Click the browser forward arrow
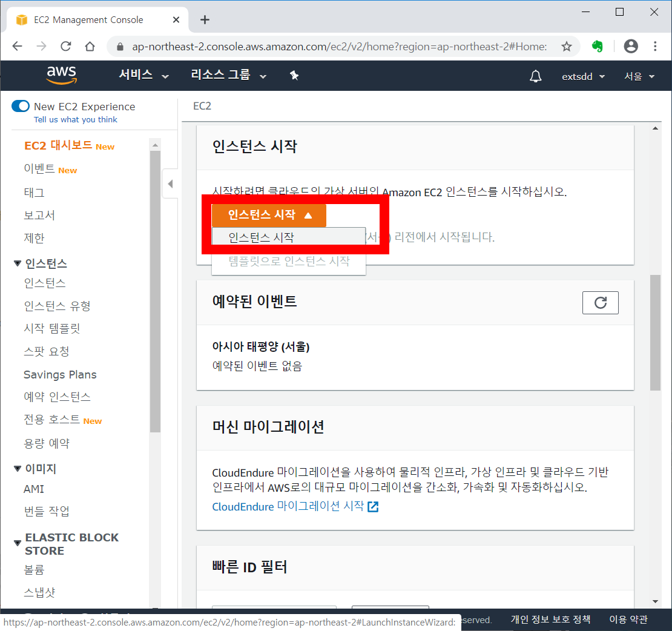Image resolution: width=672 pixels, height=631 pixels. click(x=42, y=46)
